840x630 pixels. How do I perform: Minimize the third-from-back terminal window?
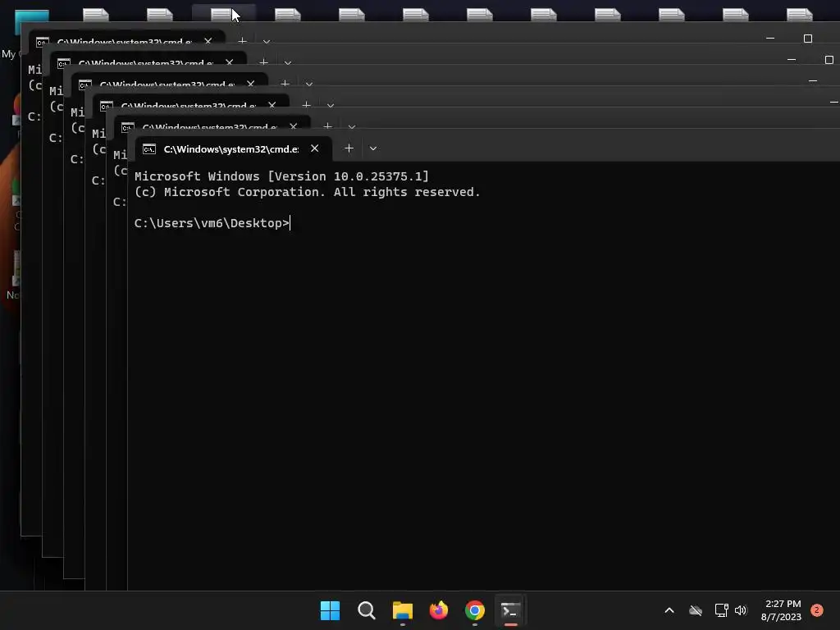point(813,81)
